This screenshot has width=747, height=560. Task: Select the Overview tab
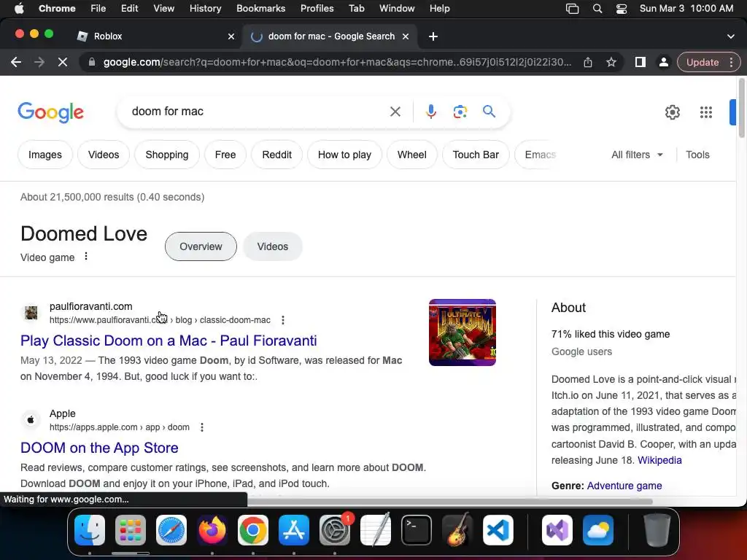point(201,246)
